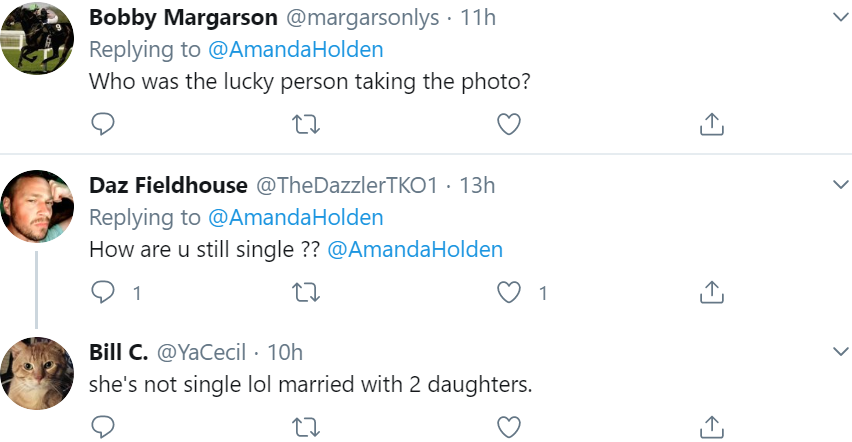
Task: Expand the menu chevron on Bill C.'s tweet
Action: 840,352
